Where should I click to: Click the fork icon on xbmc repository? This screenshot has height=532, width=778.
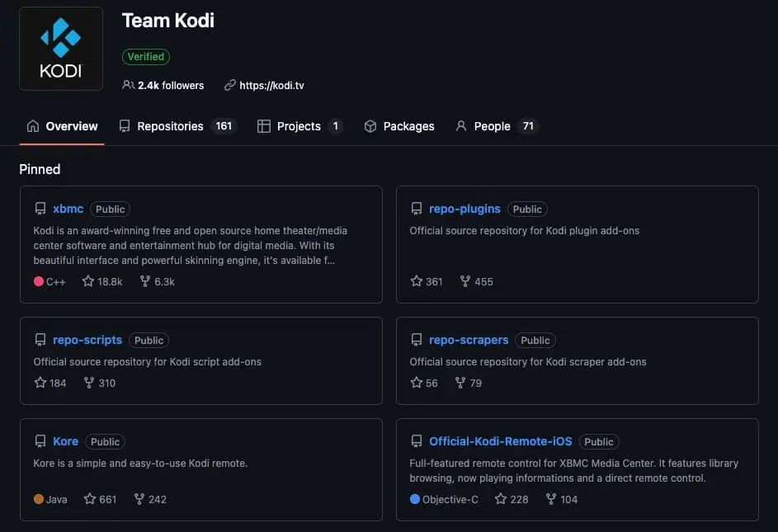145,281
